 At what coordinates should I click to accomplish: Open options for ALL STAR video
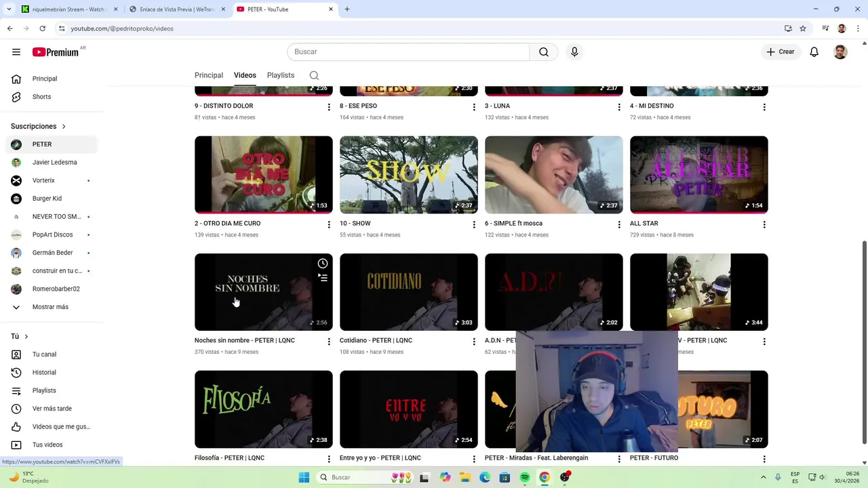coord(764,224)
